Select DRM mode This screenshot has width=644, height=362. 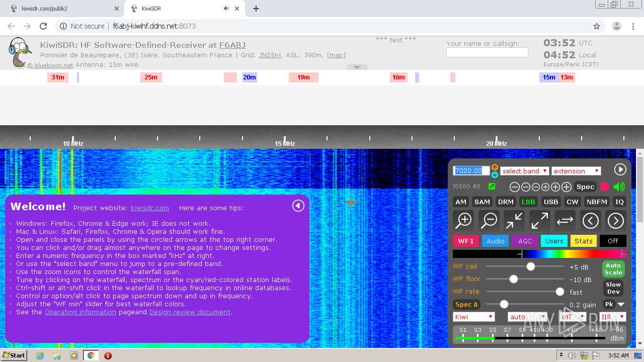[x=506, y=202]
